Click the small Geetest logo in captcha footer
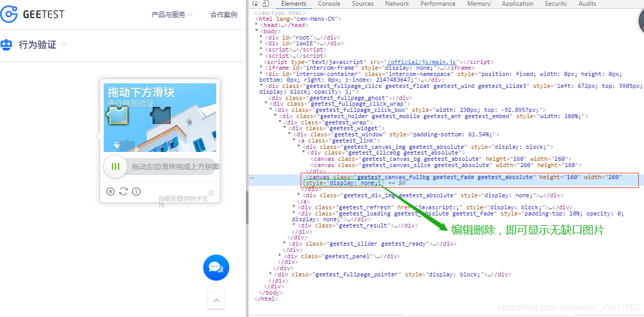Screen dimensions: 644x317 (211, 193)
